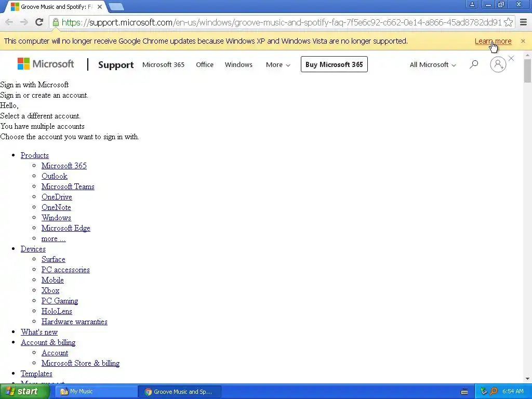
Task: Click the 'Sign in with Microsoft' text
Action: [34, 85]
